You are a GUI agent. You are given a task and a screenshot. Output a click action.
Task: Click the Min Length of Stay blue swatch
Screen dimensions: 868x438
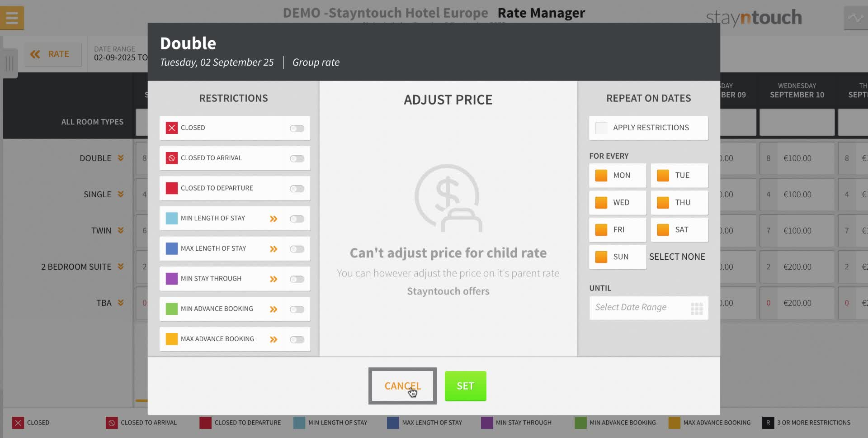[x=171, y=219]
